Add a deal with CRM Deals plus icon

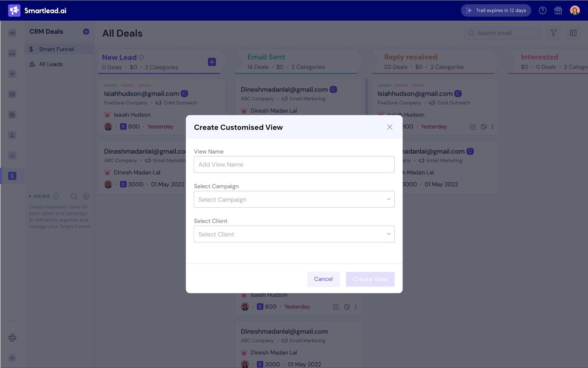coord(86,32)
